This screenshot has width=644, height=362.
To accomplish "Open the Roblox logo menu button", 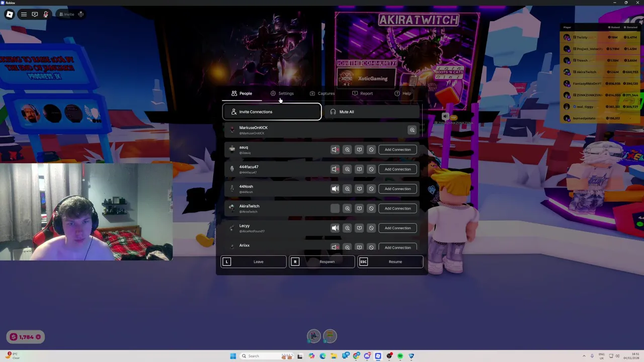I will (x=10, y=14).
